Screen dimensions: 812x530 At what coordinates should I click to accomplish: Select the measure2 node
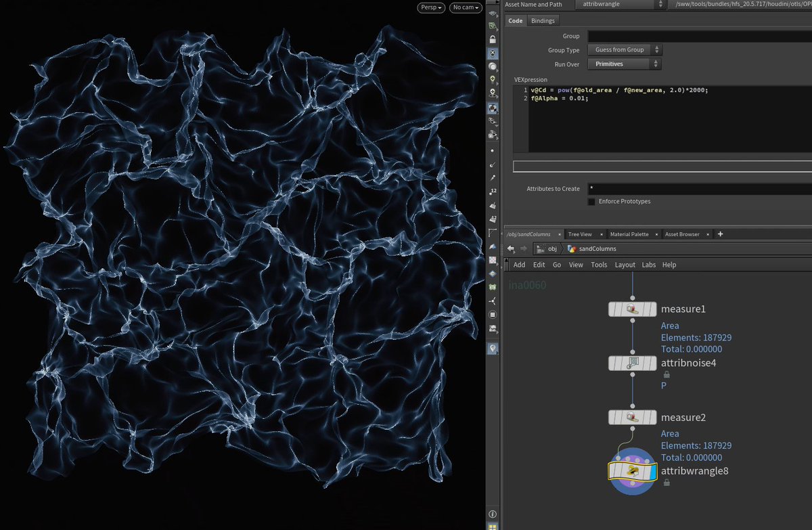click(x=633, y=417)
